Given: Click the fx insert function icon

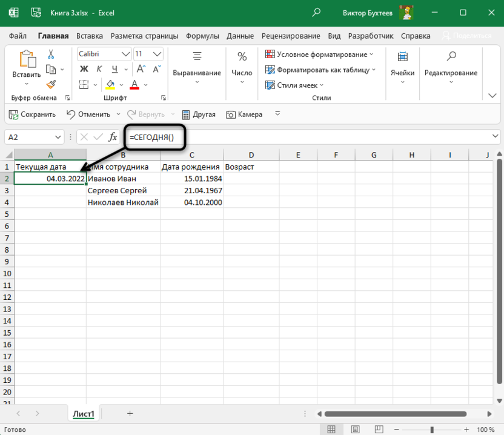Looking at the screenshot, I should pyautogui.click(x=113, y=138).
